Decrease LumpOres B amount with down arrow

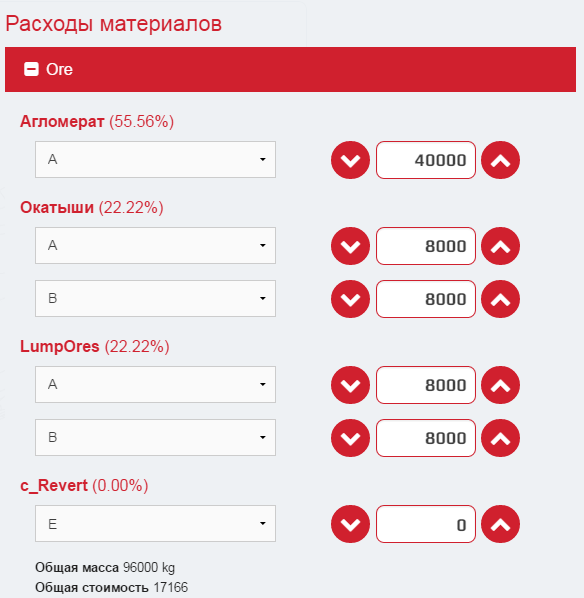[350, 438]
